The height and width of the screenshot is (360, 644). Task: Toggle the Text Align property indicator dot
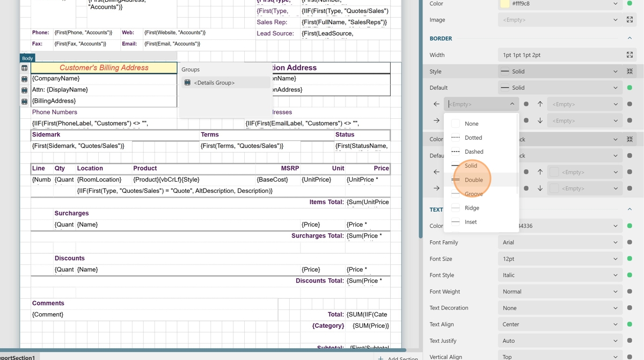pyautogui.click(x=630, y=324)
